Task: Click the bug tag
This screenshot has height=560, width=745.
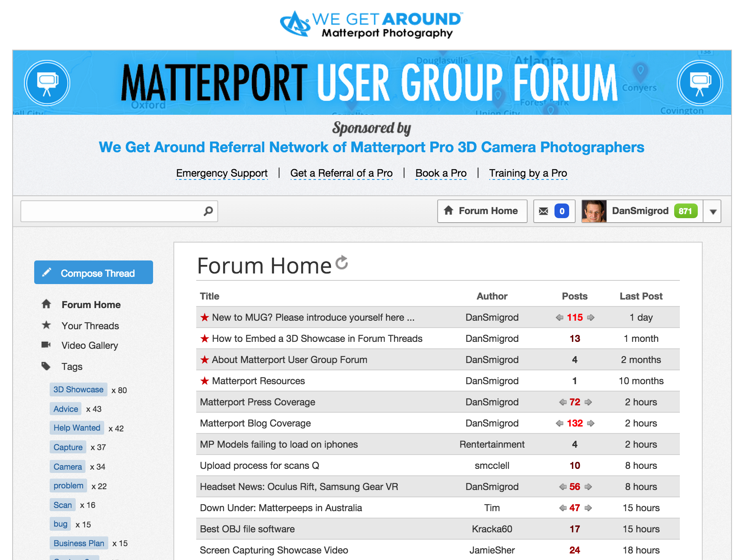Action: click(x=60, y=524)
